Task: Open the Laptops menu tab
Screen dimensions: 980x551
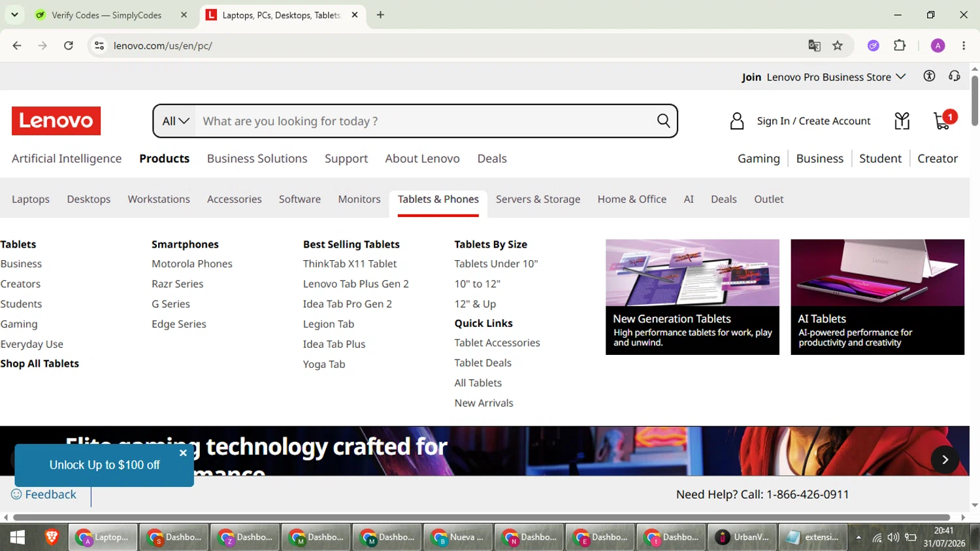Action: tap(31, 199)
